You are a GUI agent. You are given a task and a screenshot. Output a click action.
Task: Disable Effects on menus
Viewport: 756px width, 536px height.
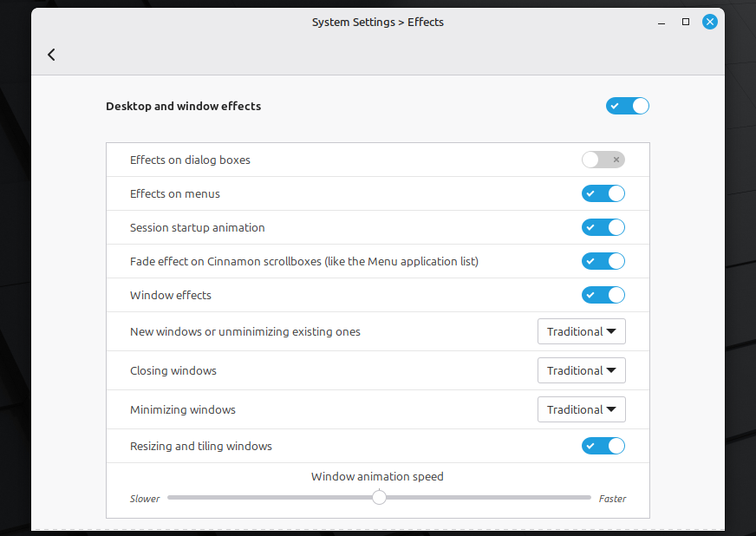tap(603, 193)
